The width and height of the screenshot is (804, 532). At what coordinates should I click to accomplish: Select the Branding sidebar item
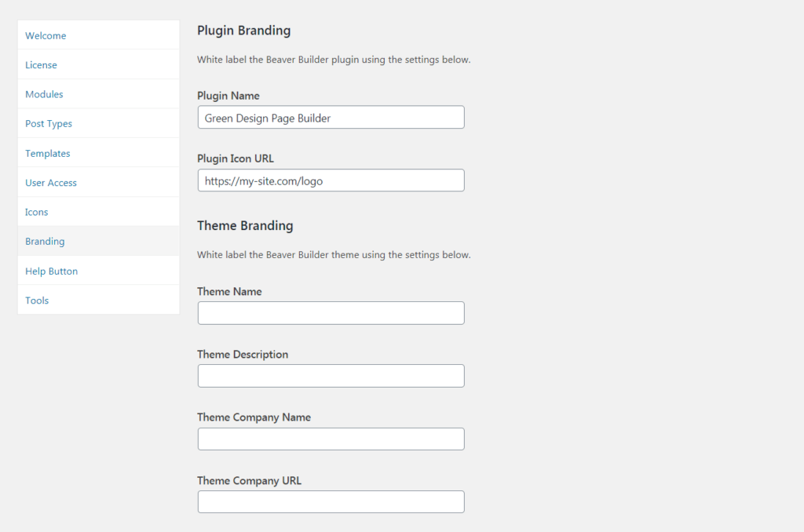[45, 241]
